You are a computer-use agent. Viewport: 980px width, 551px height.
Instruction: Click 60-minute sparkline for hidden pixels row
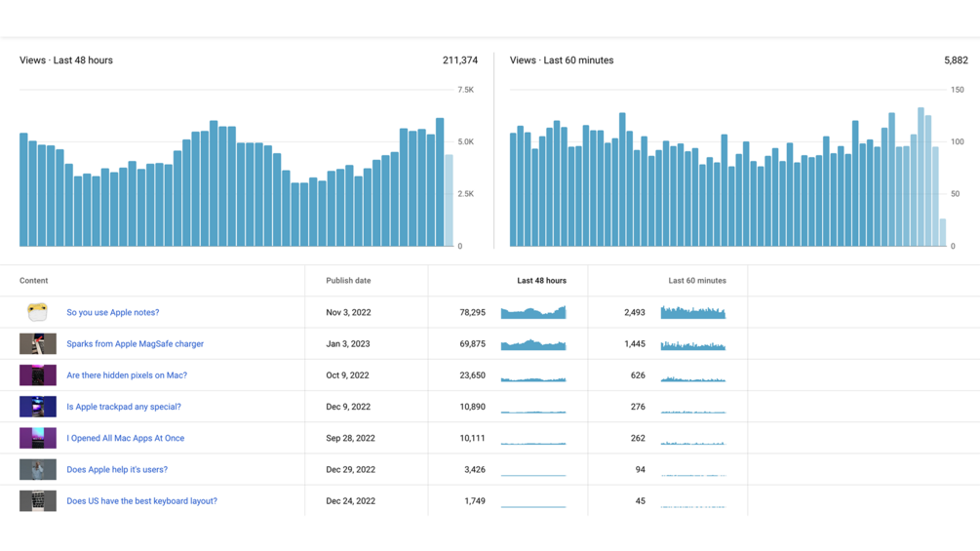click(693, 378)
